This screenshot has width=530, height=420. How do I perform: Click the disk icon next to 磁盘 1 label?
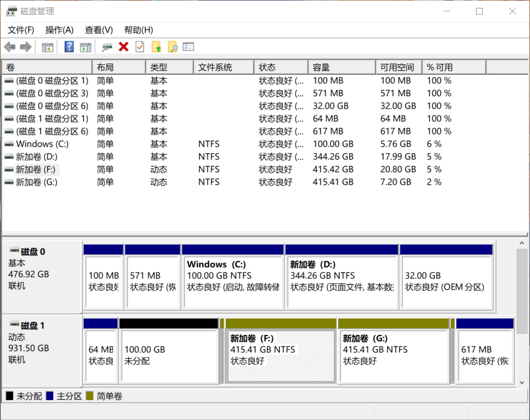click(x=15, y=324)
